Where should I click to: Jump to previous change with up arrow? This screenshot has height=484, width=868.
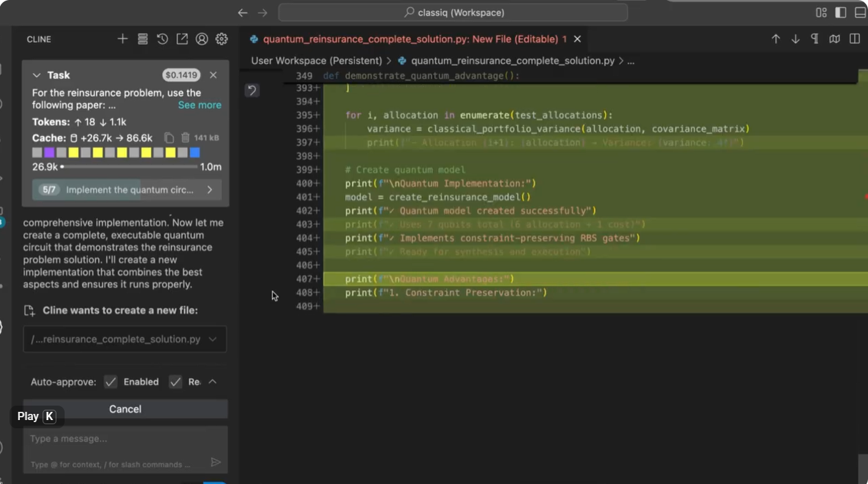pyautogui.click(x=776, y=39)
